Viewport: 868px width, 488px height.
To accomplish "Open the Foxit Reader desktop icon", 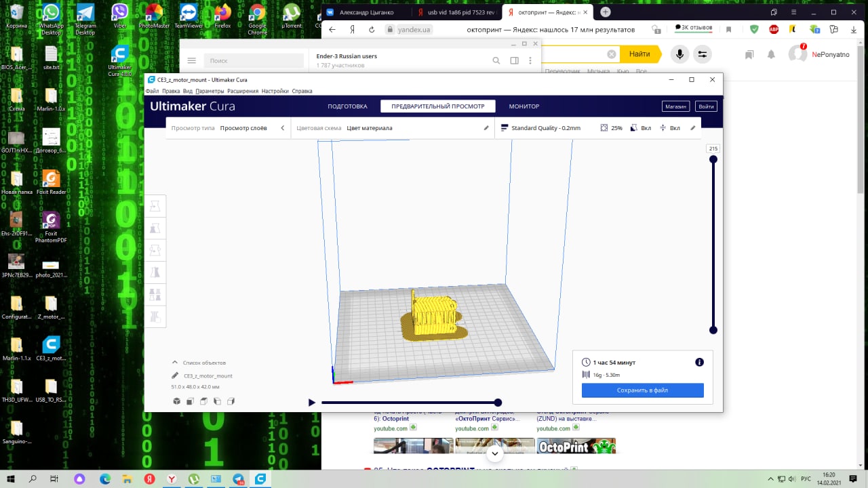I will click(52, 183).
